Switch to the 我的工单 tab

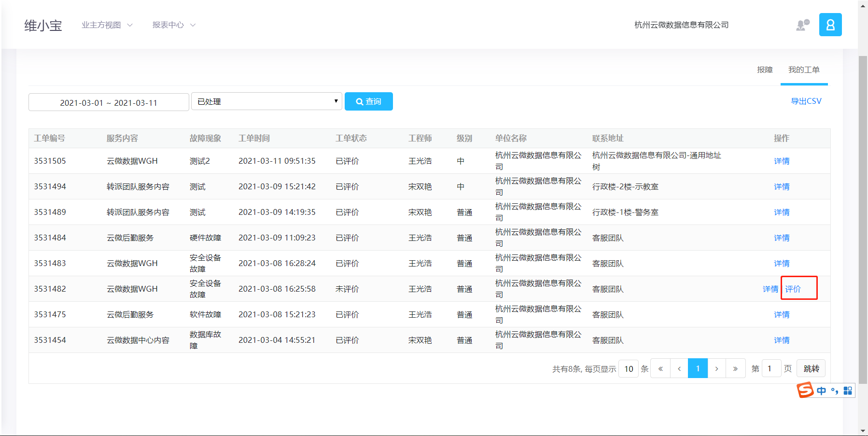click(804, 70)
